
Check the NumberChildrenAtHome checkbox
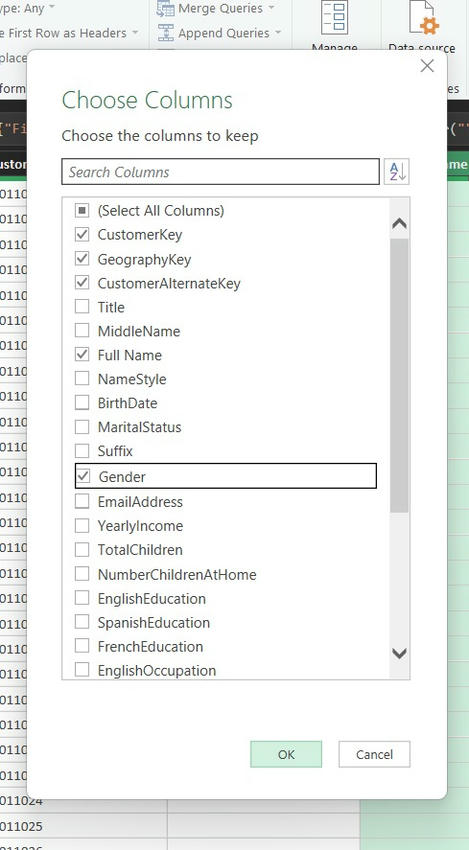coord(82,574)
